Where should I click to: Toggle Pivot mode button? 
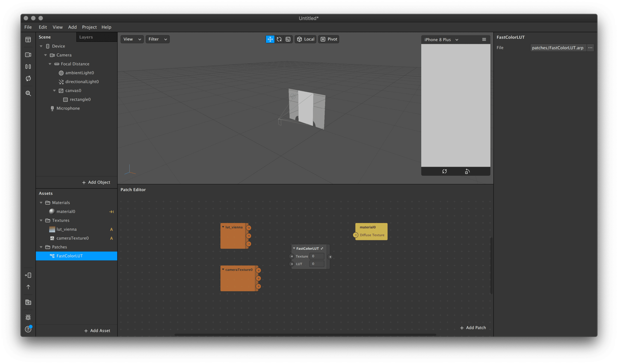[x=329, y=39]
